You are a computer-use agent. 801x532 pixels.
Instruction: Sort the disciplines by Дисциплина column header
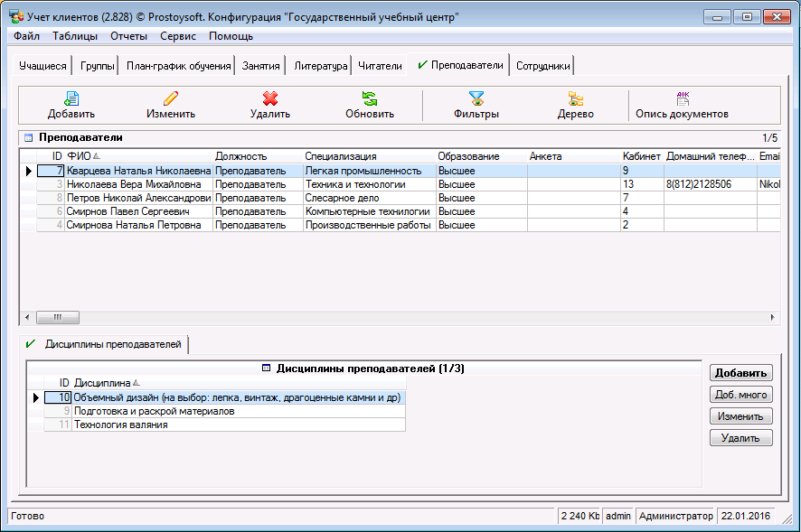point(104,382)
